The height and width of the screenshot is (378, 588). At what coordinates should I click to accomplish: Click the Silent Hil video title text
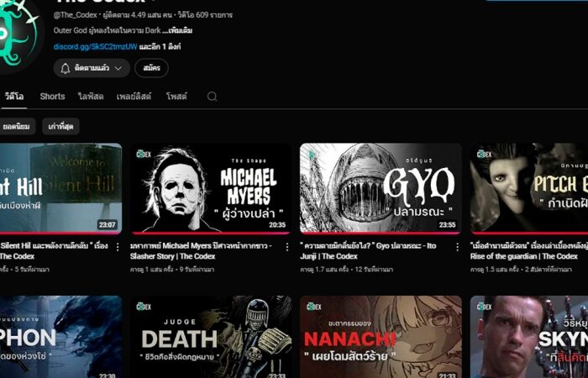[54, 251]
